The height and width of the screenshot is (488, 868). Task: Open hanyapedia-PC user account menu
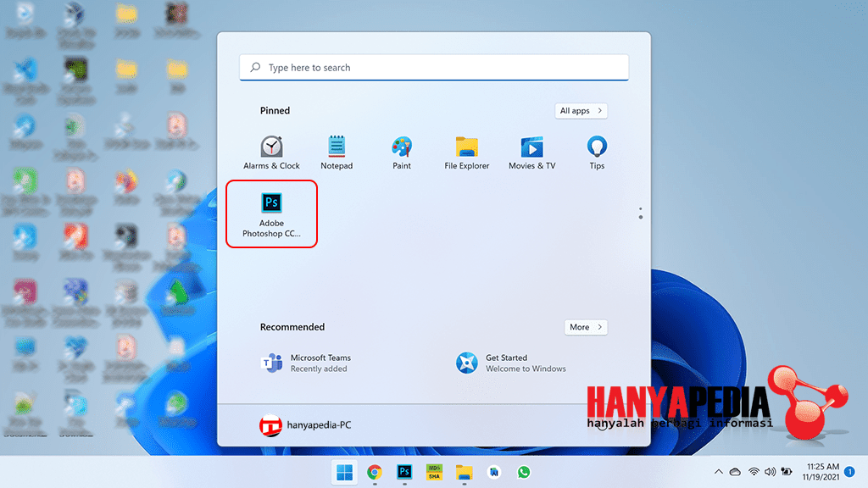[x=305, y=425]
